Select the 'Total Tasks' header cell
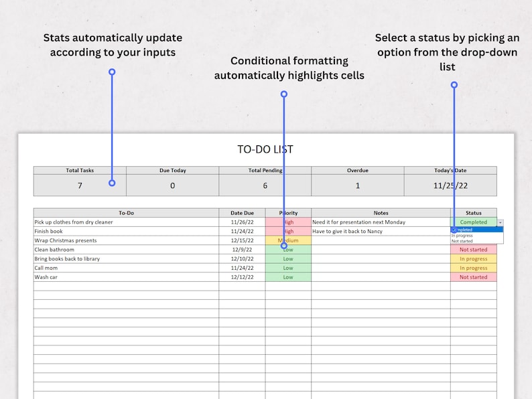This screenshot has width=532, height=399. 80,171
